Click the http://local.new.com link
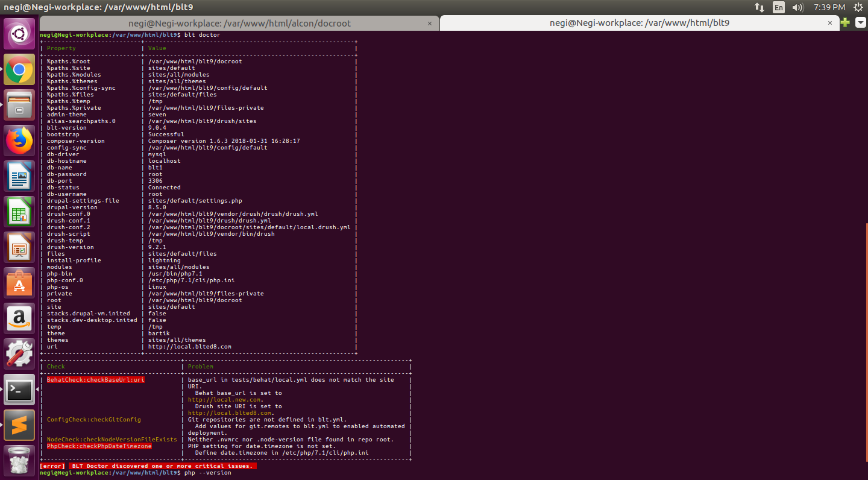This screenshot has height=480, width=868. pos(224,399)
